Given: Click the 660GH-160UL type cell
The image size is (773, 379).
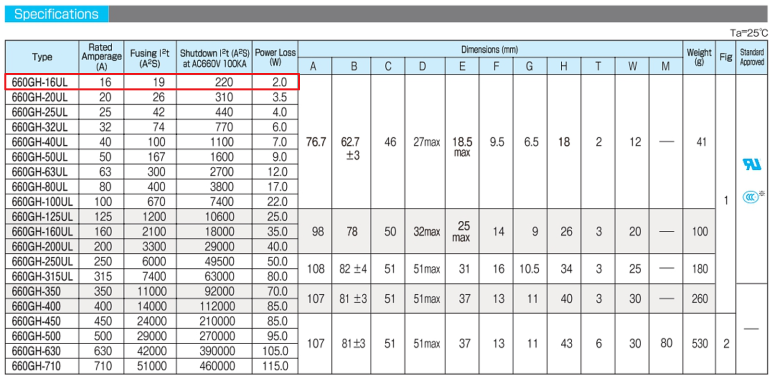Looking at the screenshot, I should tap(42, 231).
